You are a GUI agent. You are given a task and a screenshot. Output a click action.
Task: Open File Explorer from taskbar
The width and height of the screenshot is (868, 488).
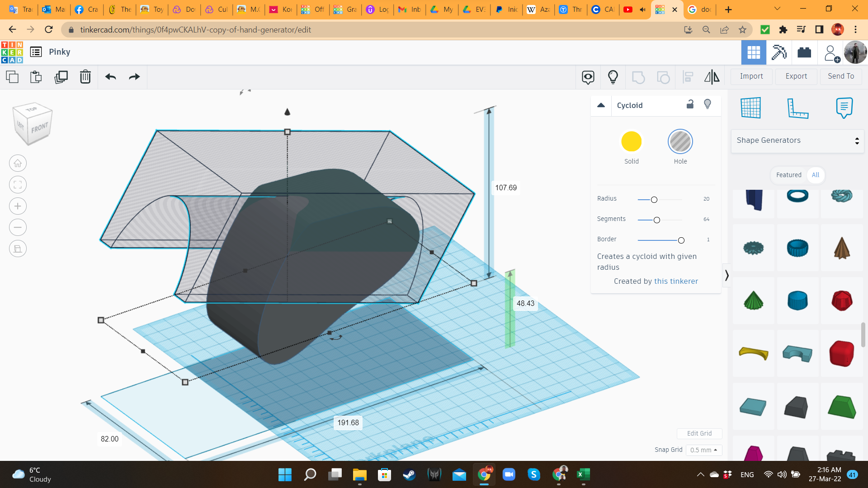(x=359, y=474)
